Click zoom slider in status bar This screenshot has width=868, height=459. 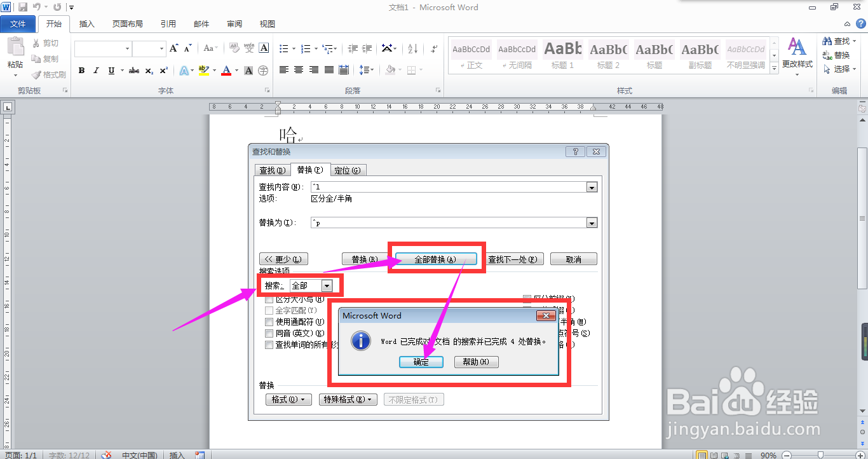819,455
